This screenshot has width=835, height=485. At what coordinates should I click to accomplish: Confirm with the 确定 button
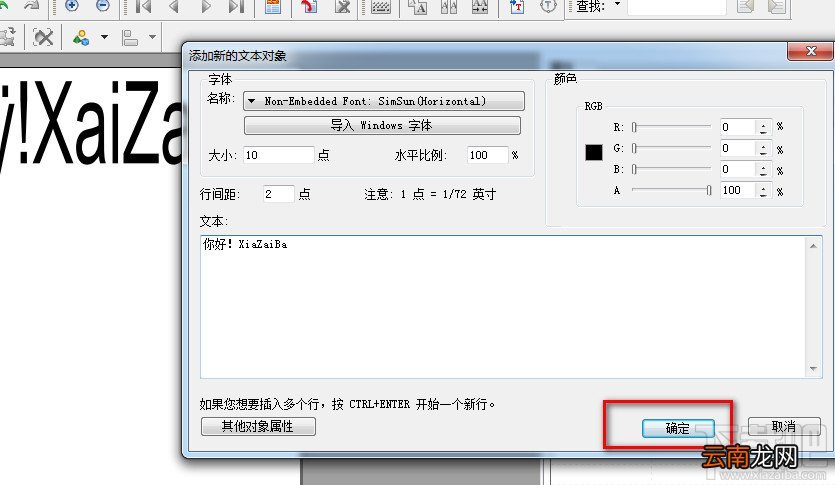(678, 428)
